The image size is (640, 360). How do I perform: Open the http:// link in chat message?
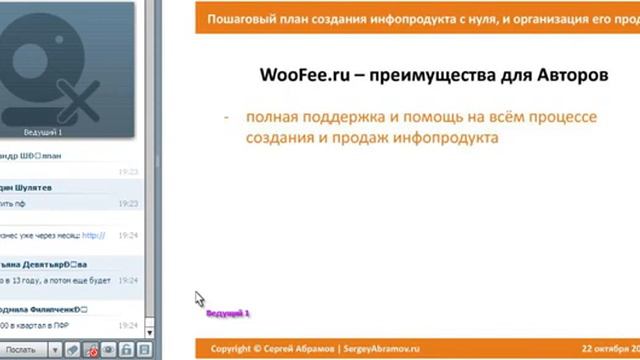pyautogui.click(x=93, y=236)
